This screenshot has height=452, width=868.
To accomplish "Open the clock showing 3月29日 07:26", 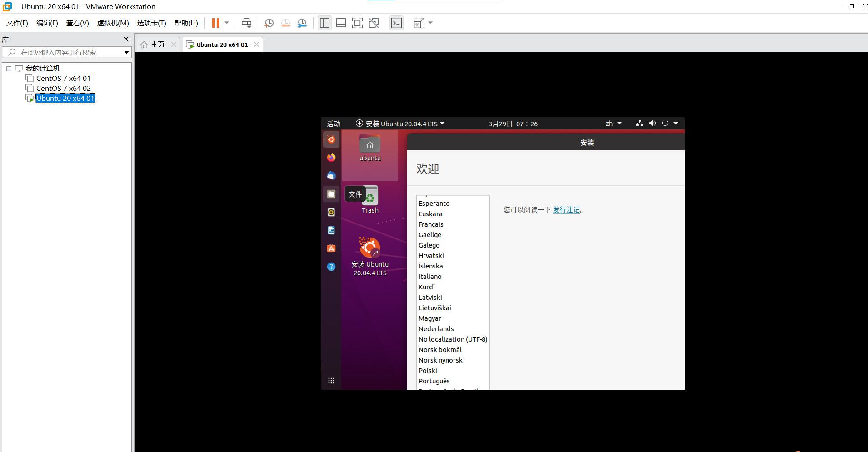I will pos(513,124).
